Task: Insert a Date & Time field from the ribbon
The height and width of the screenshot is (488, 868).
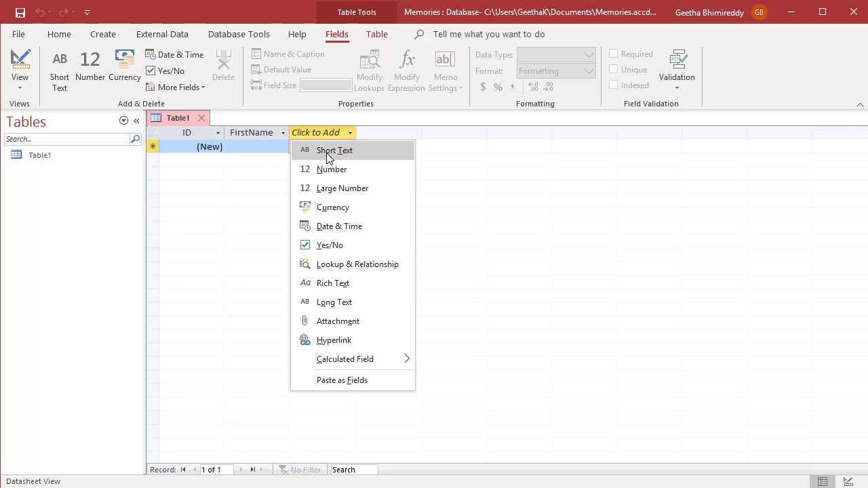Action: [x=174, y=54]
